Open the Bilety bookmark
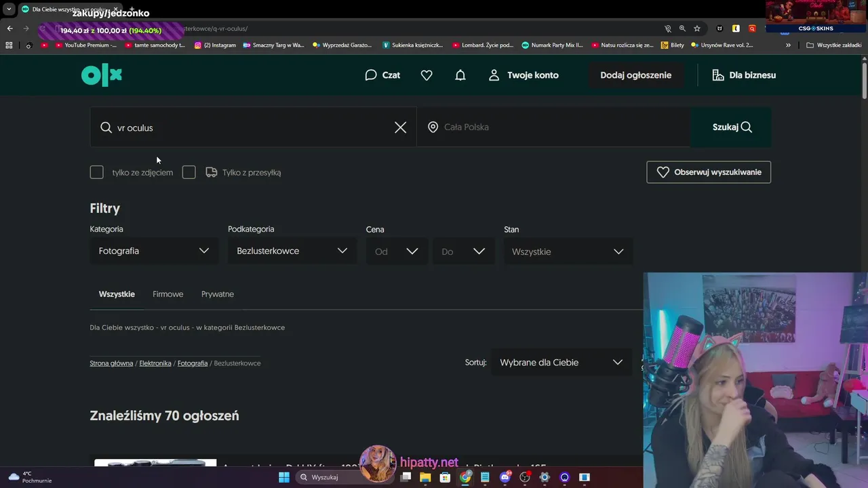Viewport: 868px width, 488px height. point(673,45)
